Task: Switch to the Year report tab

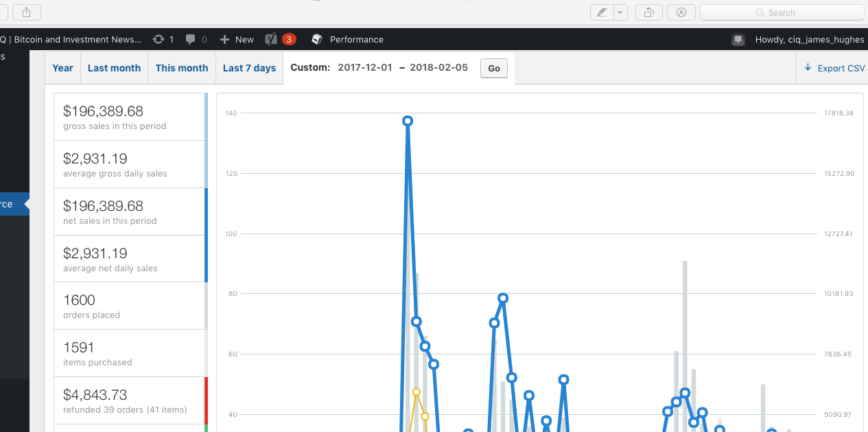Action: [62, 68]
